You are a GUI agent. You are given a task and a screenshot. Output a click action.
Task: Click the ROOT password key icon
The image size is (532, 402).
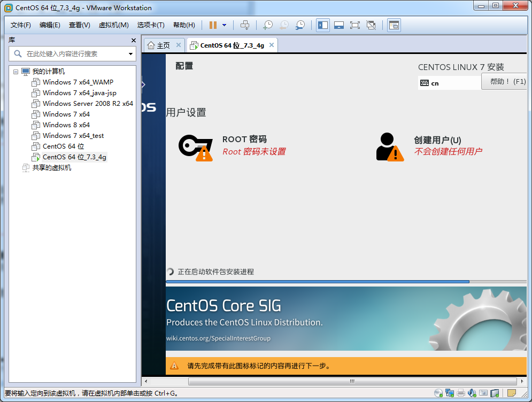click(x=196, y=148)
